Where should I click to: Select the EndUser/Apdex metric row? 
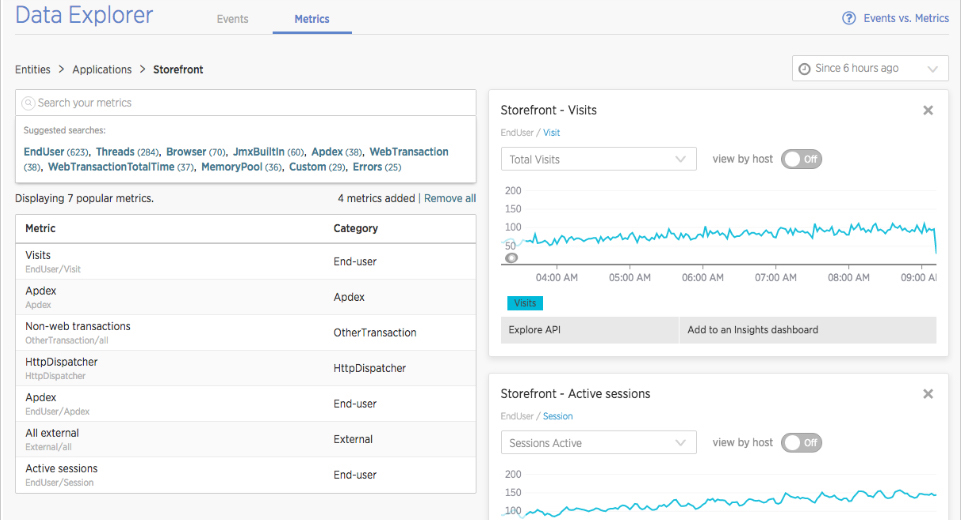tap(246, 404)
